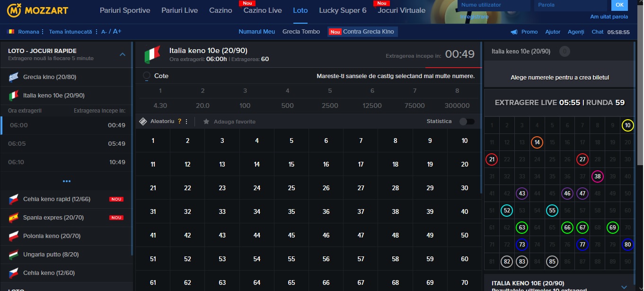Click the Nume utilizator input field
The image size is (644, 291).
pyautogui.click(x=494, y=5)
